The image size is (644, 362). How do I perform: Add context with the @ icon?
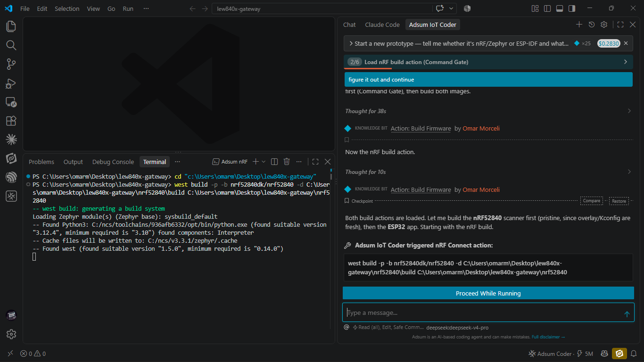[347, 327]
